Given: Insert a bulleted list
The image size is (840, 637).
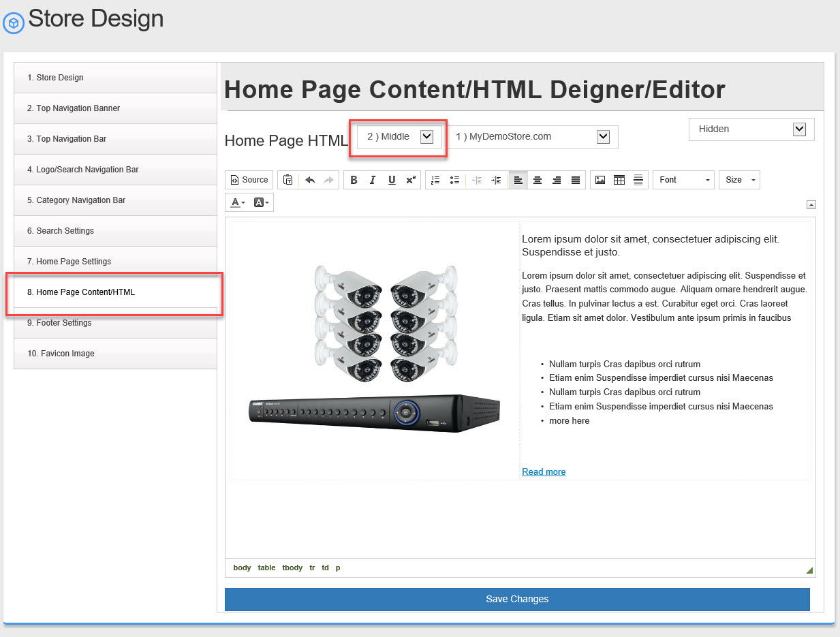Looking at the screenshot, I should point(454,180).
